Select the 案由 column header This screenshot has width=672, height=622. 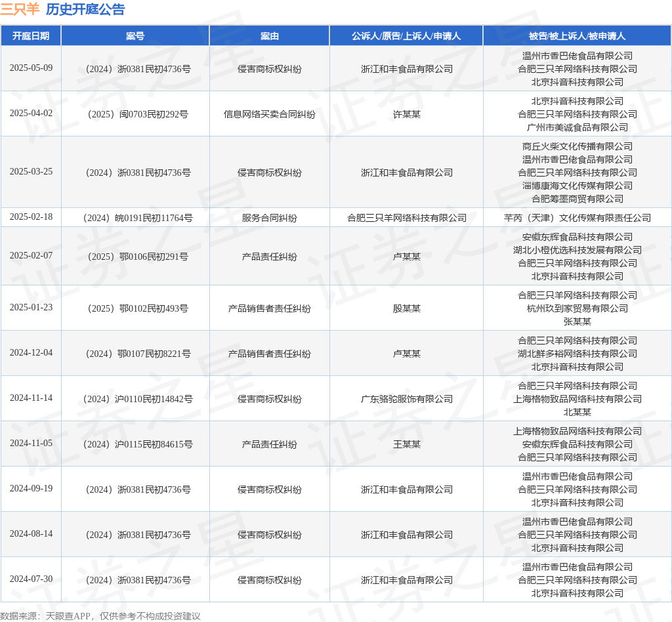pos(270,36)
